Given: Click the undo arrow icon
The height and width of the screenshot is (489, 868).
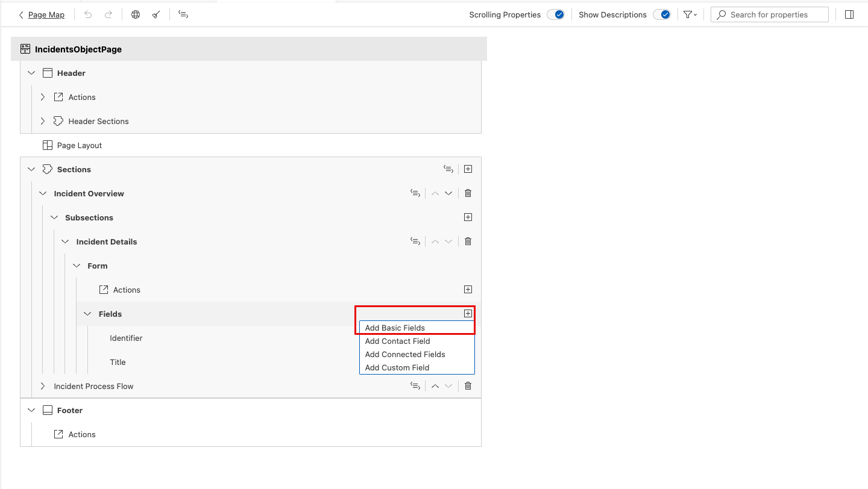Looking at the screenshot, I should (x=88, y=14).
